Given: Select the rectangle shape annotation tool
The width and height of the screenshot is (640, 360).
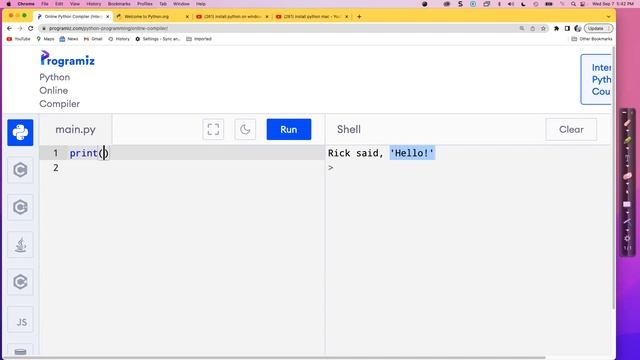Looking at the screenshot, I should click(x=627, y=204).
